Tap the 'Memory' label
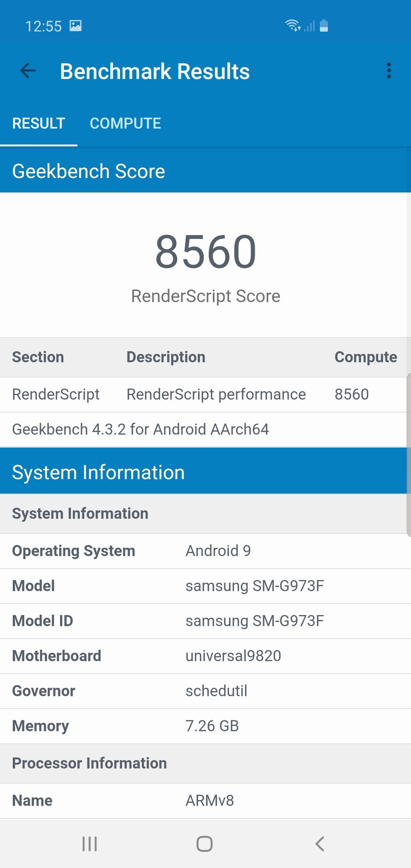This screenshot has height=868, width=411. [x=40, y=726]
